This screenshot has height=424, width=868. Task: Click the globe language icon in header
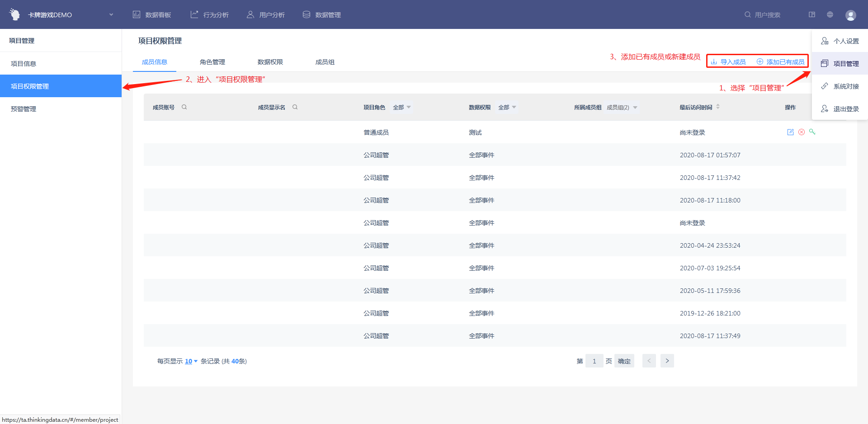pos(830,14)
